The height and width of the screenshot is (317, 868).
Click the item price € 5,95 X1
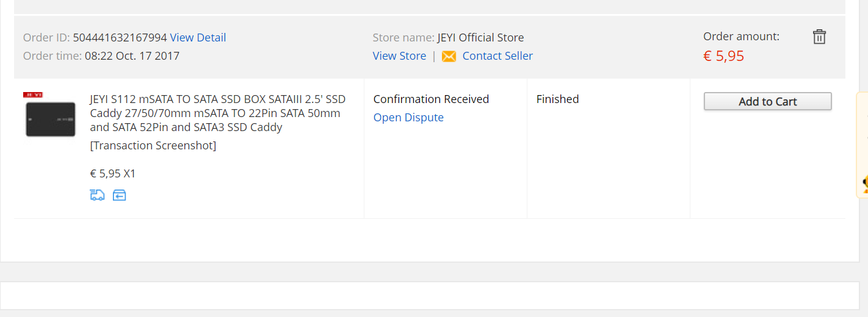113,174
